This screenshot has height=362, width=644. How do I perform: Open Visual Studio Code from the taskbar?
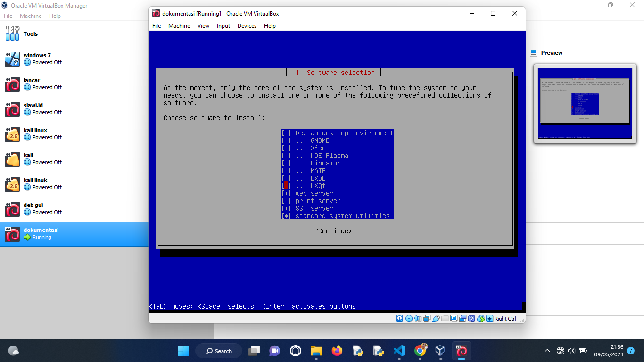399,351
